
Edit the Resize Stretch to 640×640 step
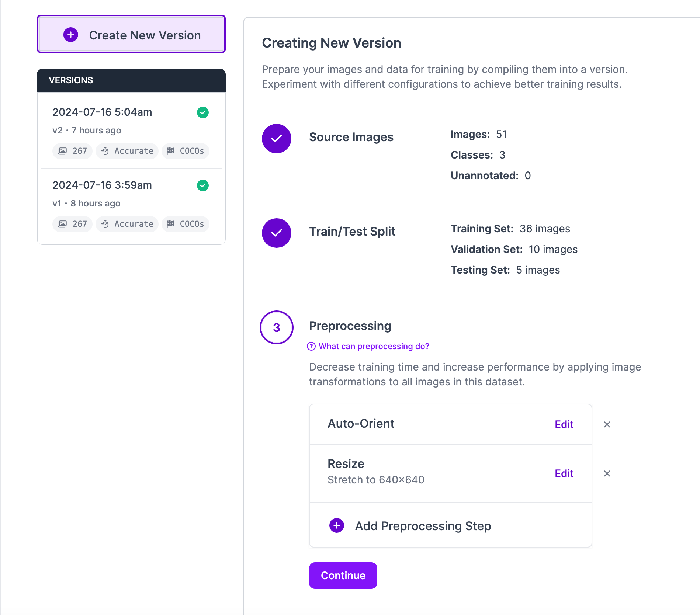(x=564, y=473)
